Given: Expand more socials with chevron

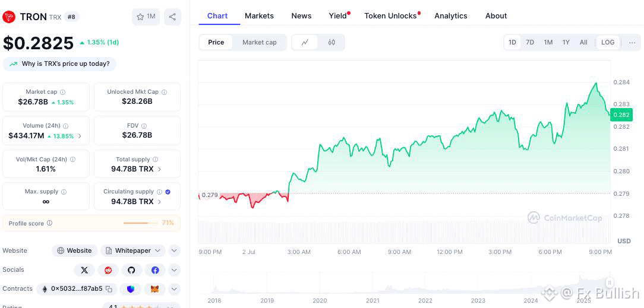Looking at the screenshot, I should [x=174, y=270].
